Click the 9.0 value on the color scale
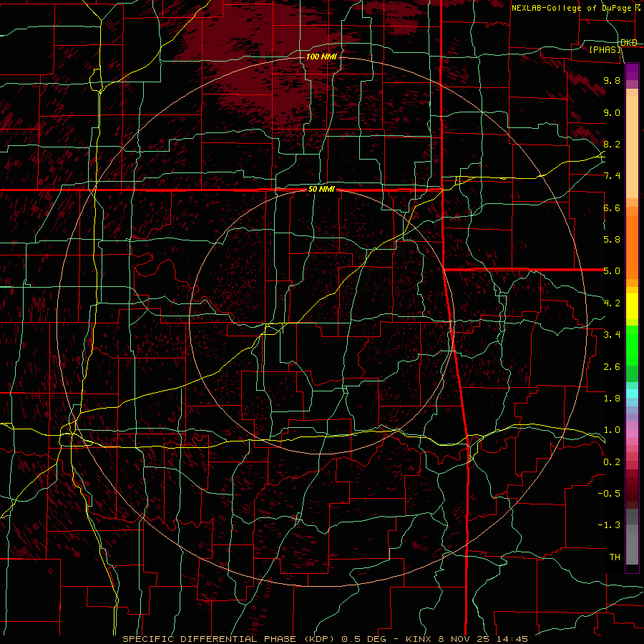The width and height of the screenshot is (644, 644). click(x=612, y=112)
